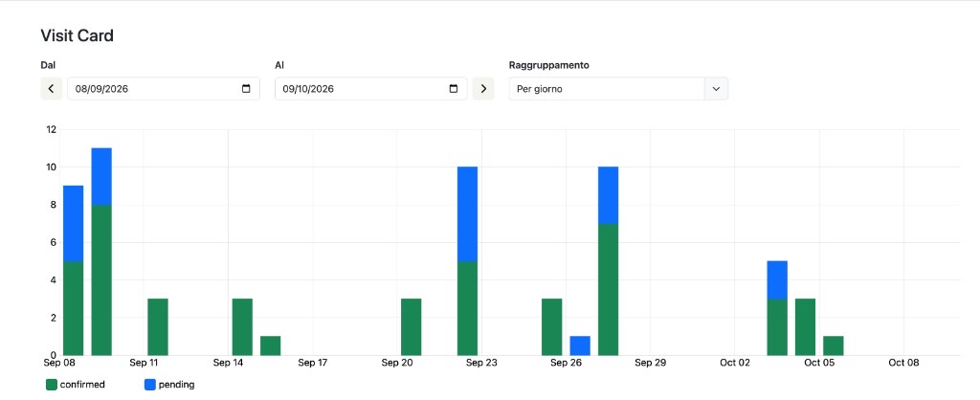Image resolution: width=980 pixels, height=400 pixels.
Task: Click the green confirmed legend swatch
Action: click(x=52, y=385)
